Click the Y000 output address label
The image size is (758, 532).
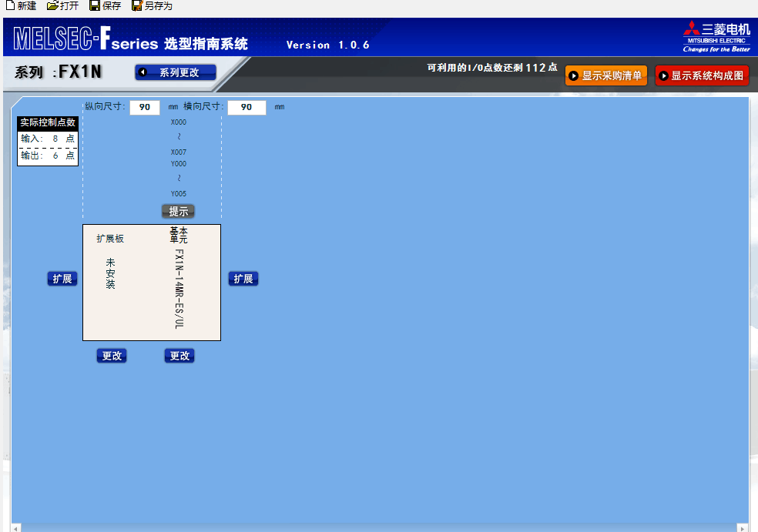coord(179,164)
